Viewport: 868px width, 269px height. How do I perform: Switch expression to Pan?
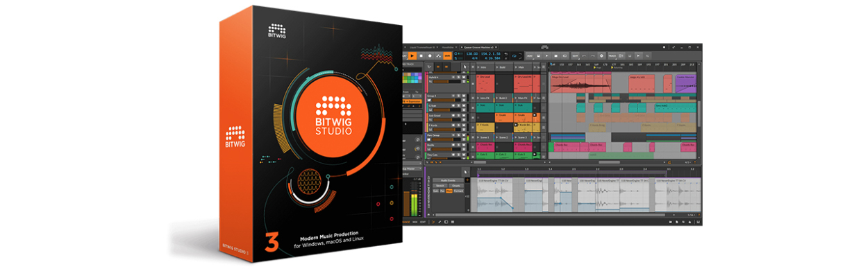[x=442, y=191]
